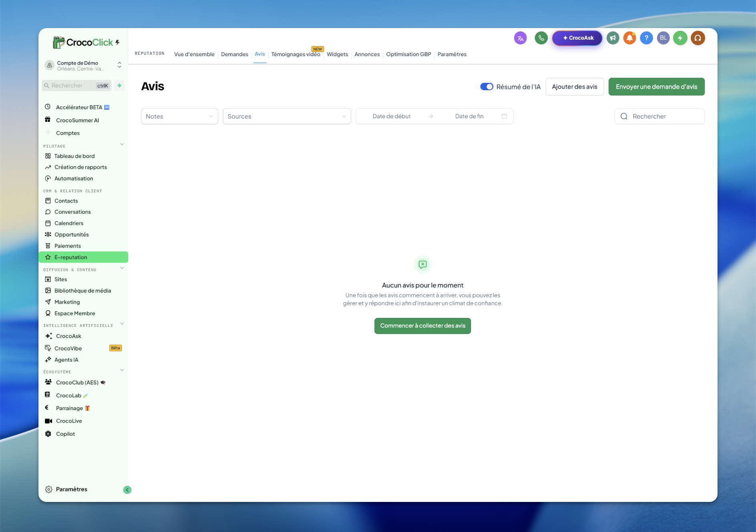Image resolution: width=756 pixels, height=532 pixels.
Task: Open Espace Membre in the sidebar
Action: tap(75, 314)
